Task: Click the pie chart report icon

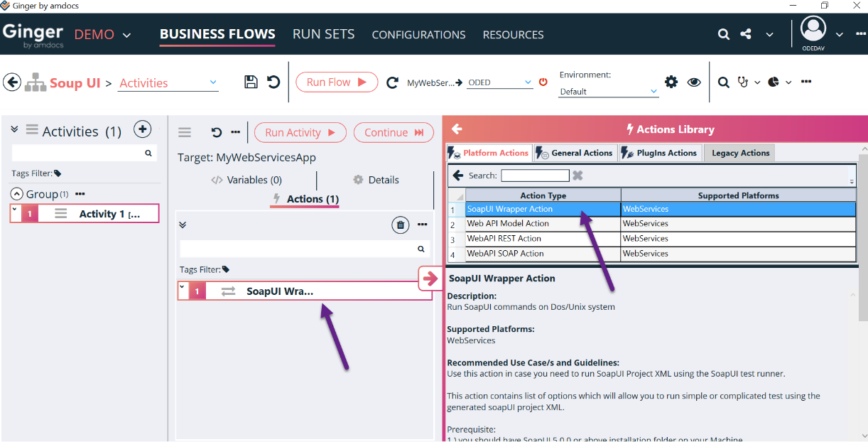Action: coord(774,82)
